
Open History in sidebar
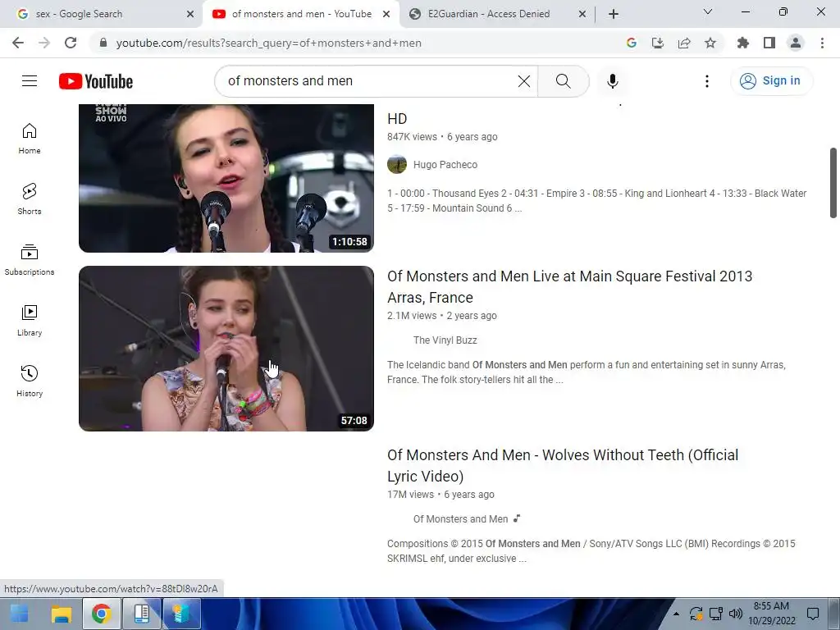click(x=30, y=381)
